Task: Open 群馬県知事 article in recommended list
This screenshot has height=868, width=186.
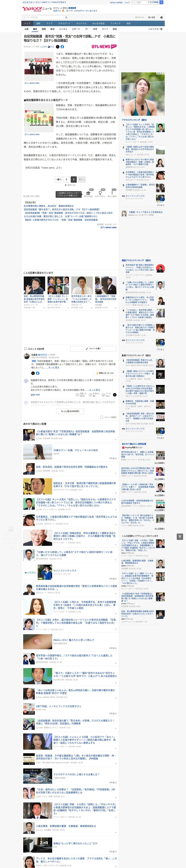Action: tap(77, 587)
